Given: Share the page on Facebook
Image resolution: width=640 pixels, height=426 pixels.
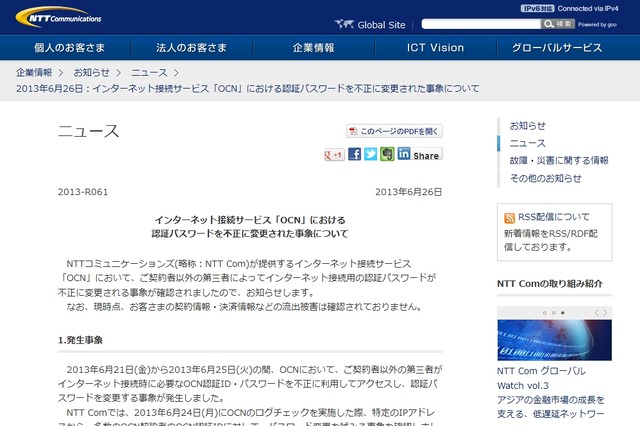Looking at the screenshot, I should pos(354,154).
